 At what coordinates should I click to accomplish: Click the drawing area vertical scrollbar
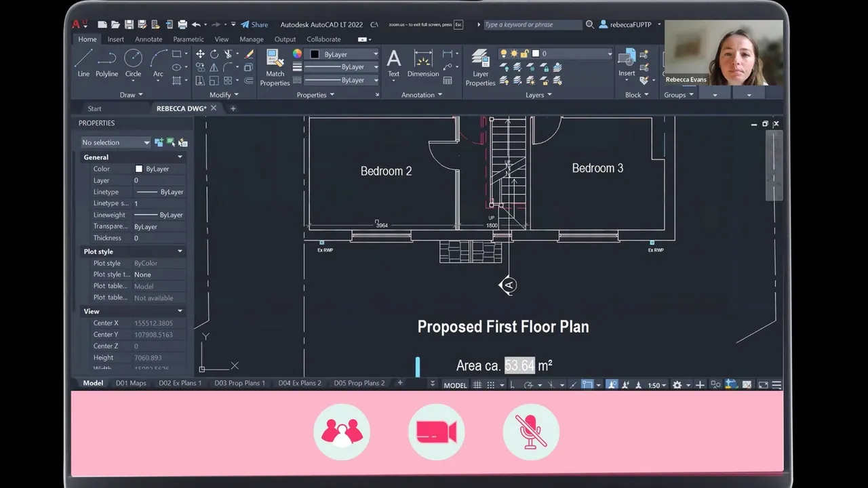coord(774,165)
